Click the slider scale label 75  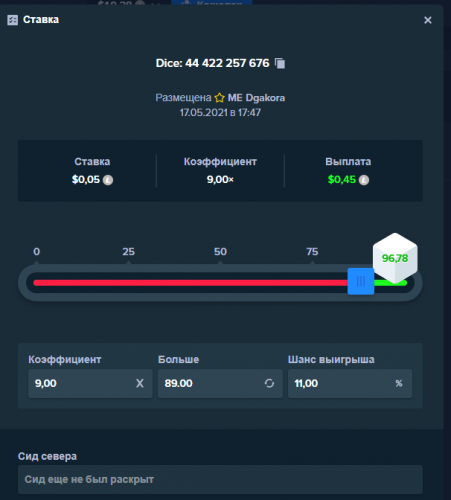click(312, 252)
